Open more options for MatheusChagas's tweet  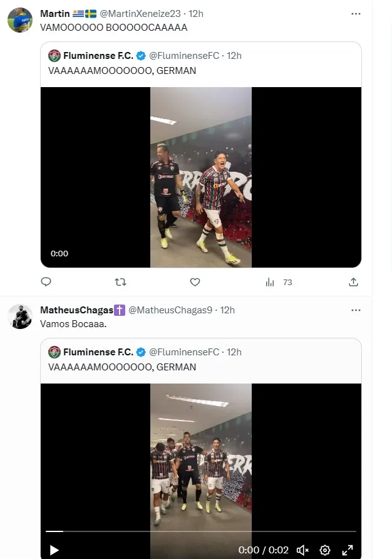click(356, 310)
